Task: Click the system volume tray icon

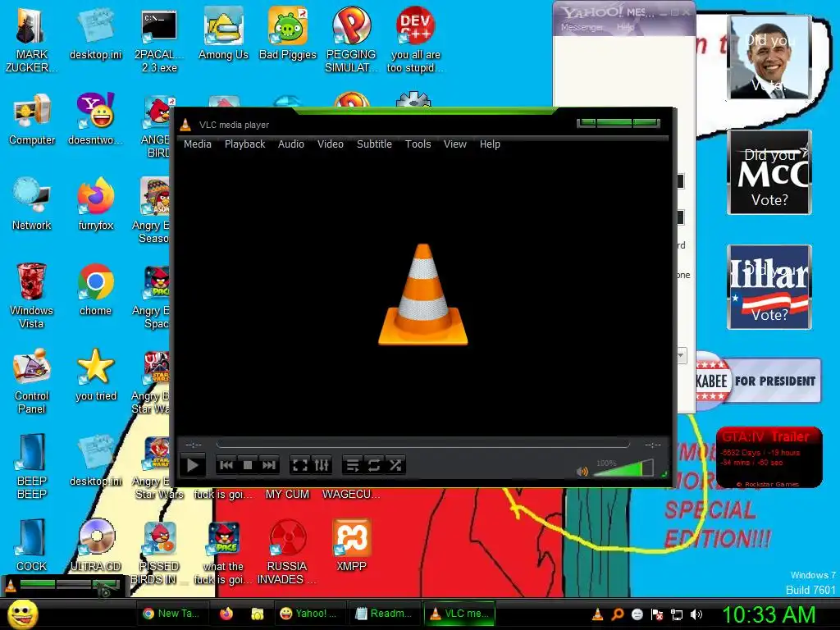Action: tap(696, 614)
